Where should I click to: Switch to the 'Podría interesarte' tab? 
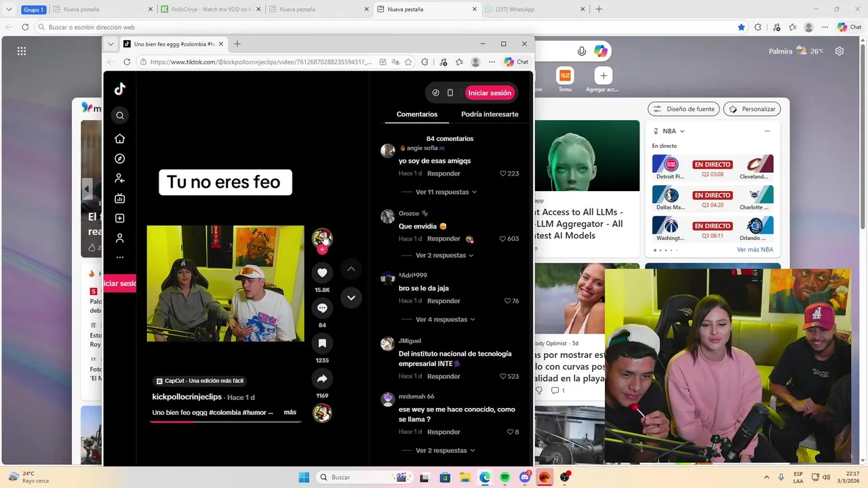[490, 115]
